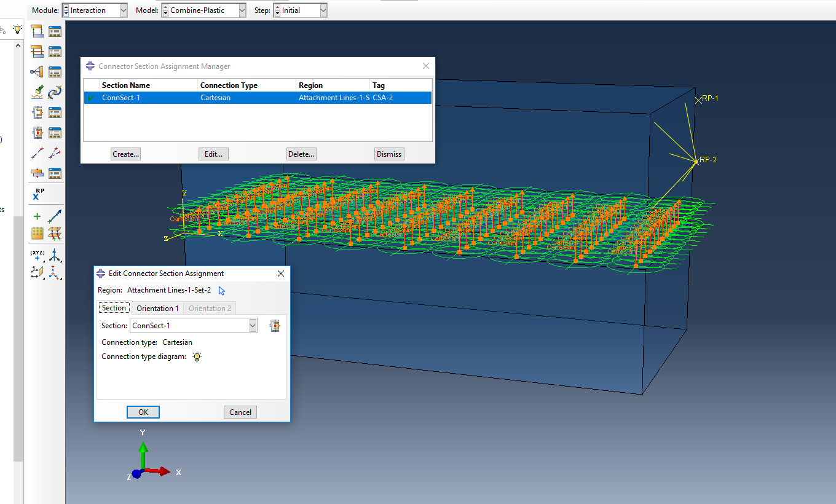Click OK in Edit Connector Section Assignment
This screenshot has height=504, width=836.
(143, 412)
